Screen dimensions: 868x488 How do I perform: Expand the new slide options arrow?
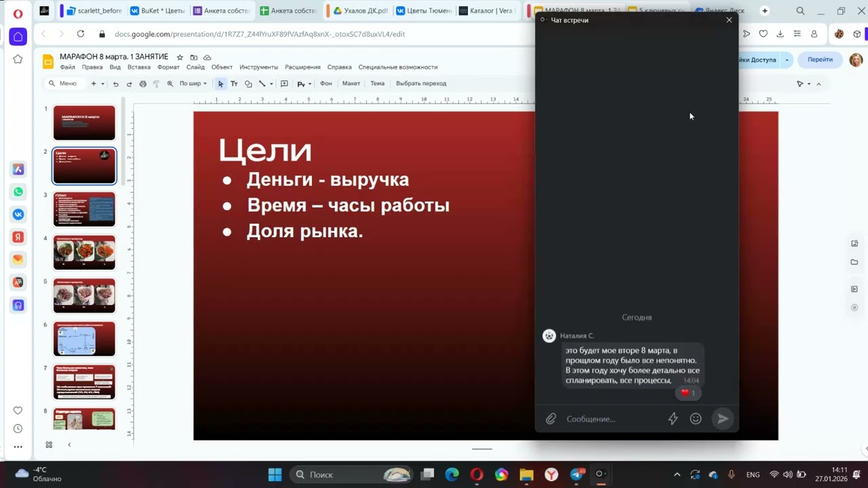[x=102, y=84]
